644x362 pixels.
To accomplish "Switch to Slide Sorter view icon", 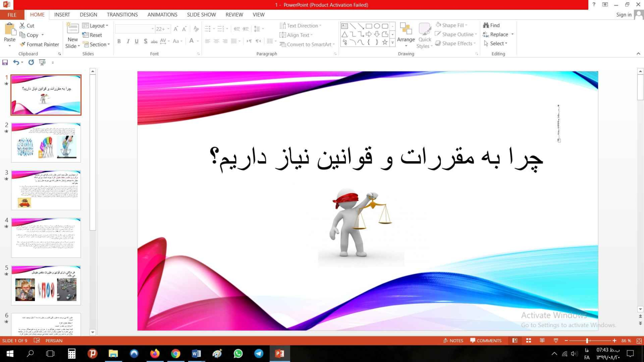I will tap(529, 341).
